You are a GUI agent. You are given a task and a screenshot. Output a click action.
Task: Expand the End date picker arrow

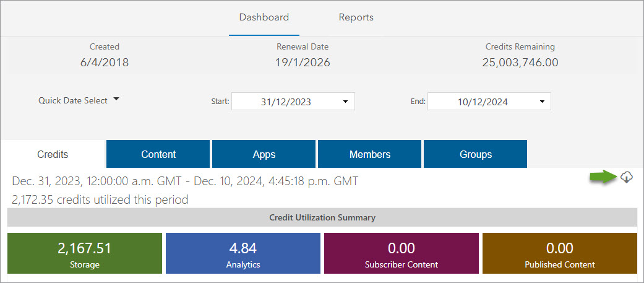point(541,102)
